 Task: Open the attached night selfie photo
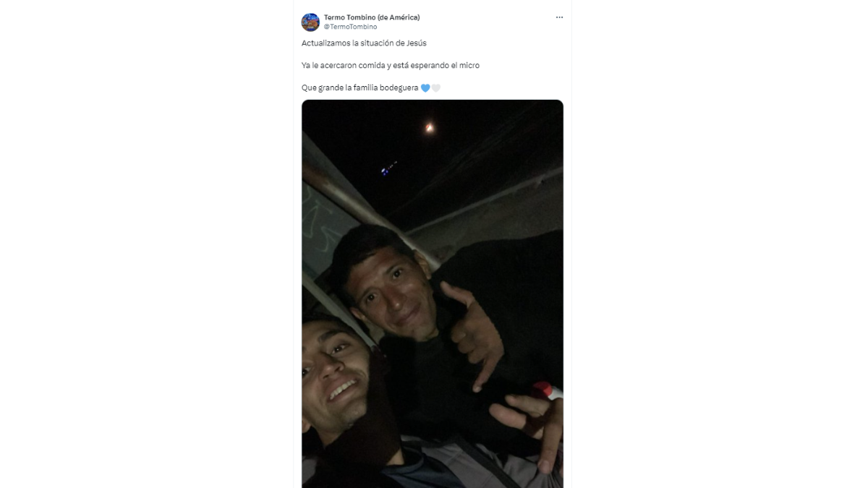tap(433, 294)
